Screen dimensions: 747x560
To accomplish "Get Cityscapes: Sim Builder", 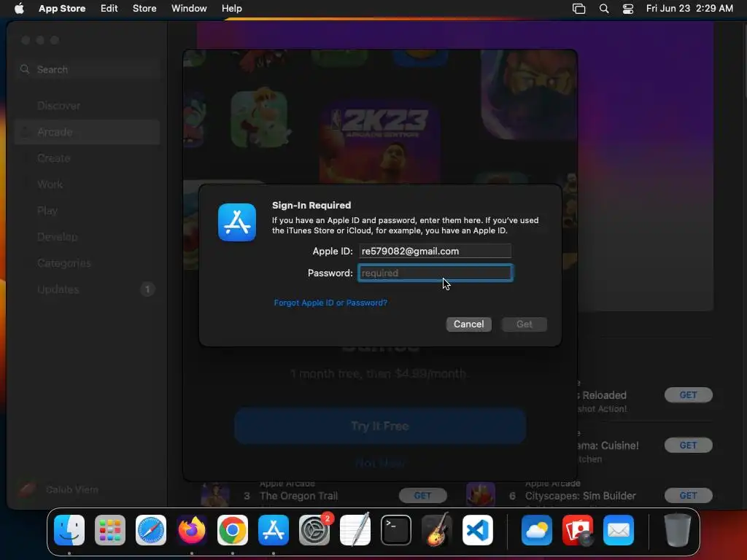I will (689, 496).
